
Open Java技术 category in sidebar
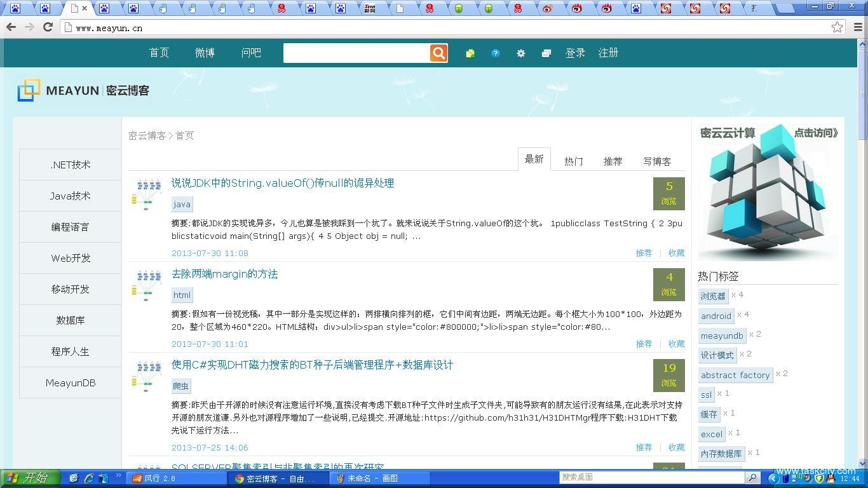[71, 196]
